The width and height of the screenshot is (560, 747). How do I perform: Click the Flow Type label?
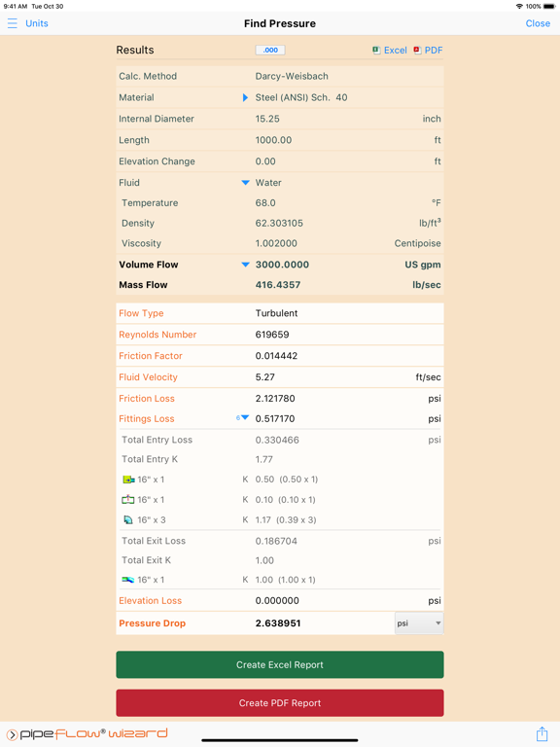(x=141, y=313)
